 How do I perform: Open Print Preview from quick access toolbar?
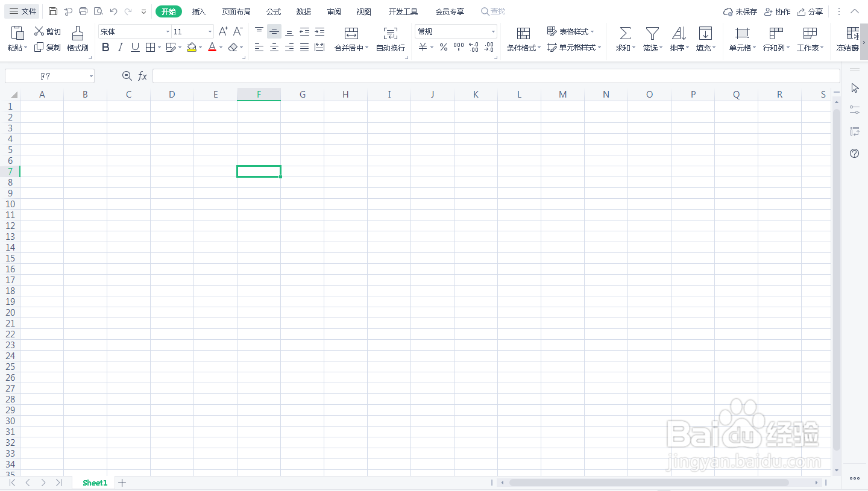pos(98,11)
